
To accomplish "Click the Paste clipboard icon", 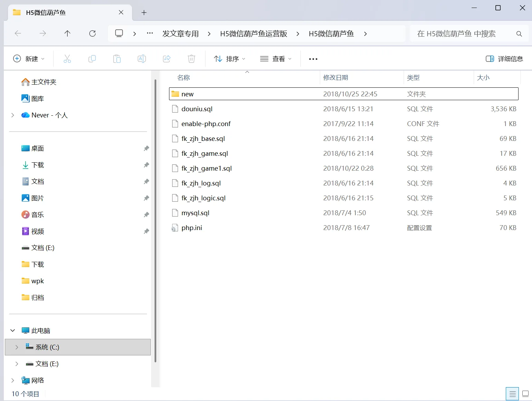I will [x=117, y=59].
